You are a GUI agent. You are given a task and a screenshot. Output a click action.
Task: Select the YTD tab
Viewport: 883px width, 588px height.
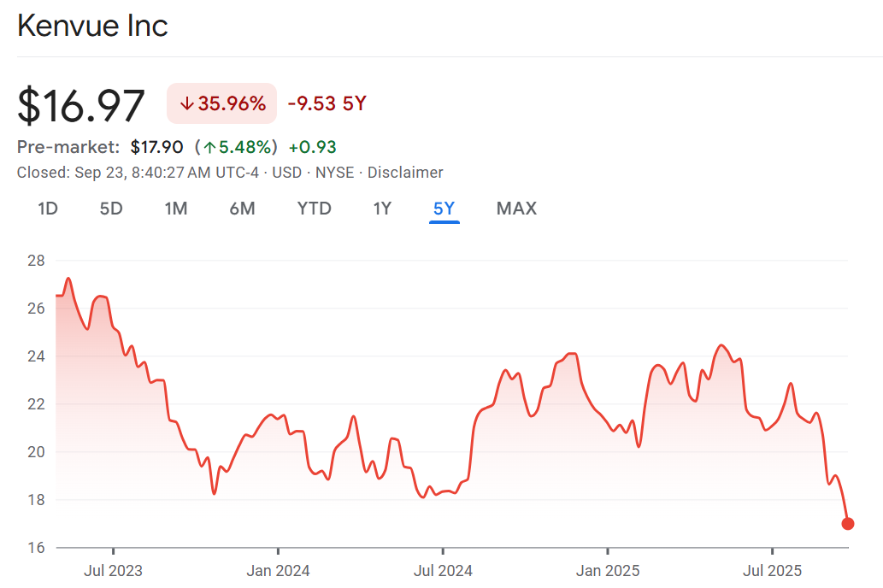pos(314,209)
